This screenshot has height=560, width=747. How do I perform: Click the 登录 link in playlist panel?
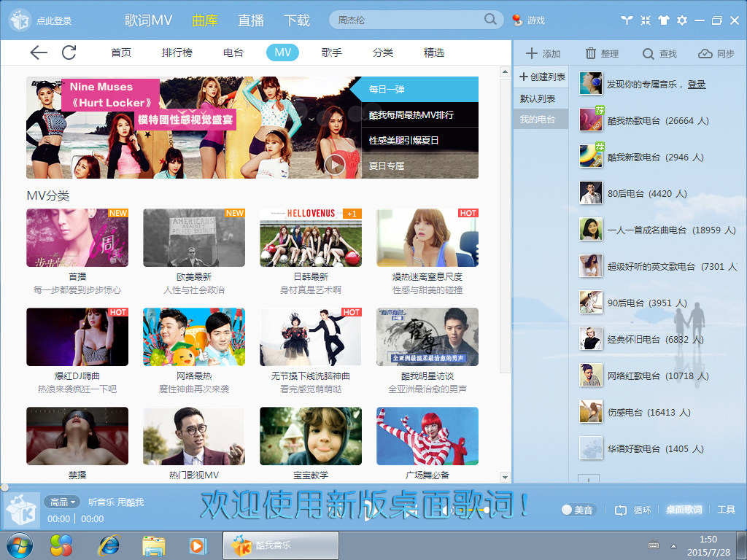pyautogui.click(x=697, y=85)
